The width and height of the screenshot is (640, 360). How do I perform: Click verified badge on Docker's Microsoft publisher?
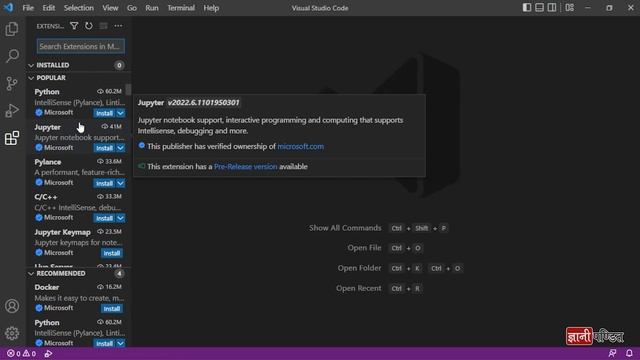[39, 308]
